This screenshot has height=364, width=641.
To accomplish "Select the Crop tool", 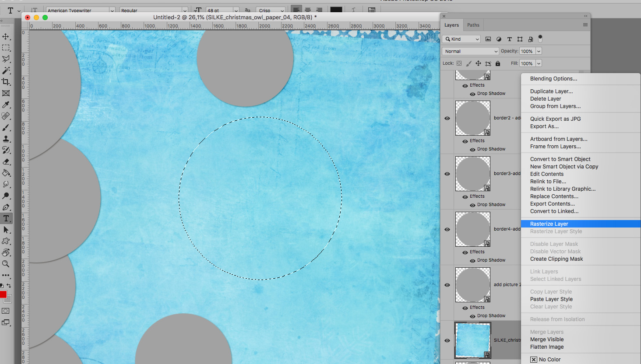I will pyautogui.click(x=6, y=82).
